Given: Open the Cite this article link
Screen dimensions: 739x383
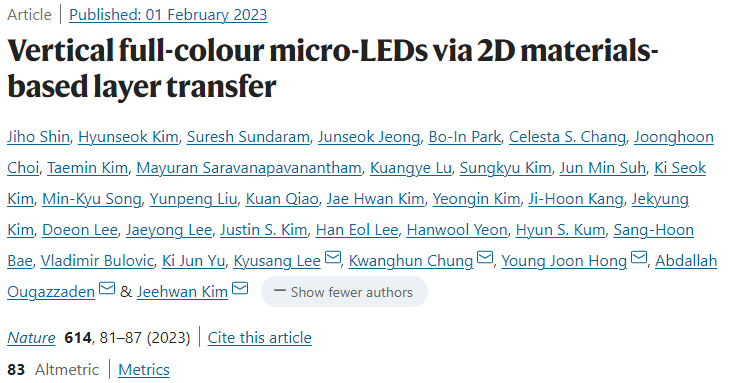Looking at the screenshot, I should click(260, 338).
